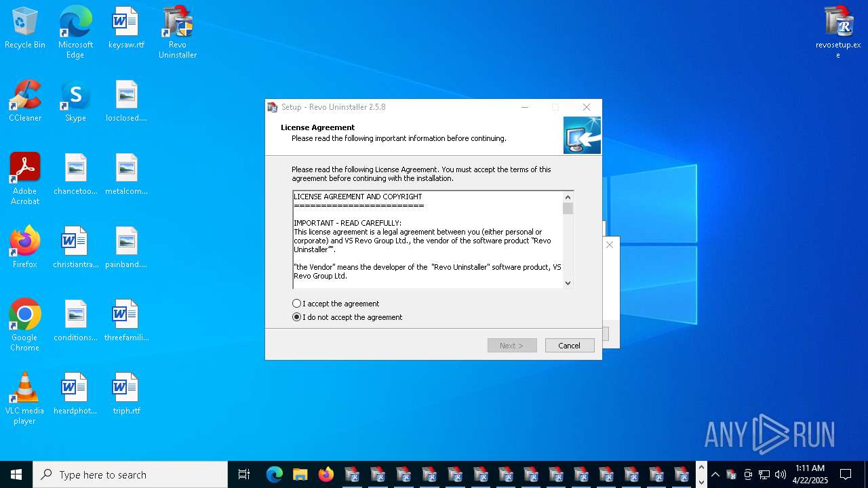Launch Edge from the taskbar
The height and width of the screenshot is (488, 868).
coord(274,474)
